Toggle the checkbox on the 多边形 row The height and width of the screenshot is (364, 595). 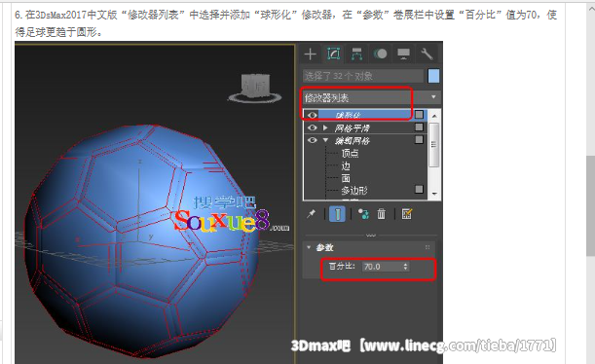[x=419, y=189]
